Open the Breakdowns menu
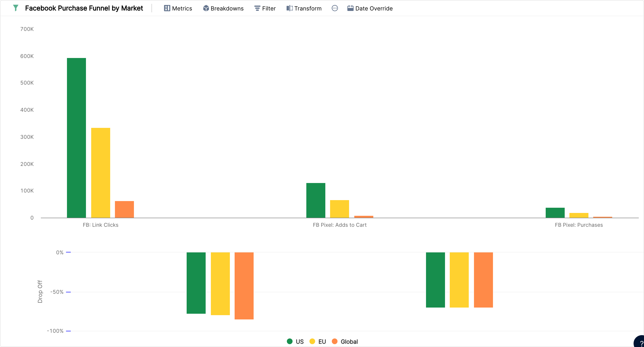Viewport: 644px width, 347px height. (223, 8)
